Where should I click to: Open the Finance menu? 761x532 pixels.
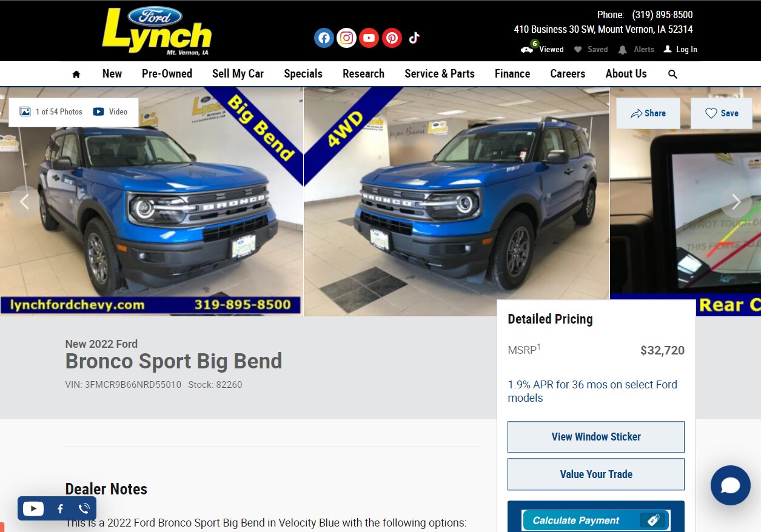[512, 74]
